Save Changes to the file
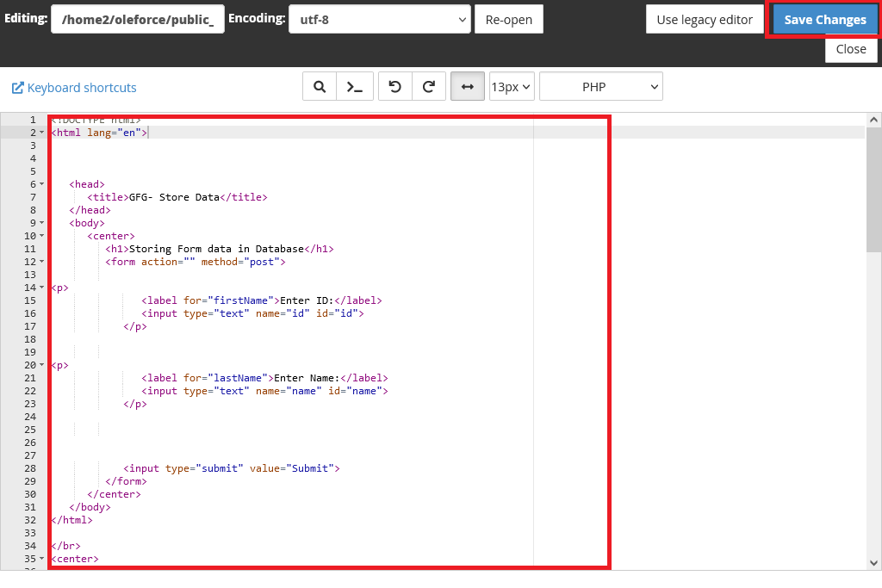This screenshot has width=882, height=588. click(825, 20)
